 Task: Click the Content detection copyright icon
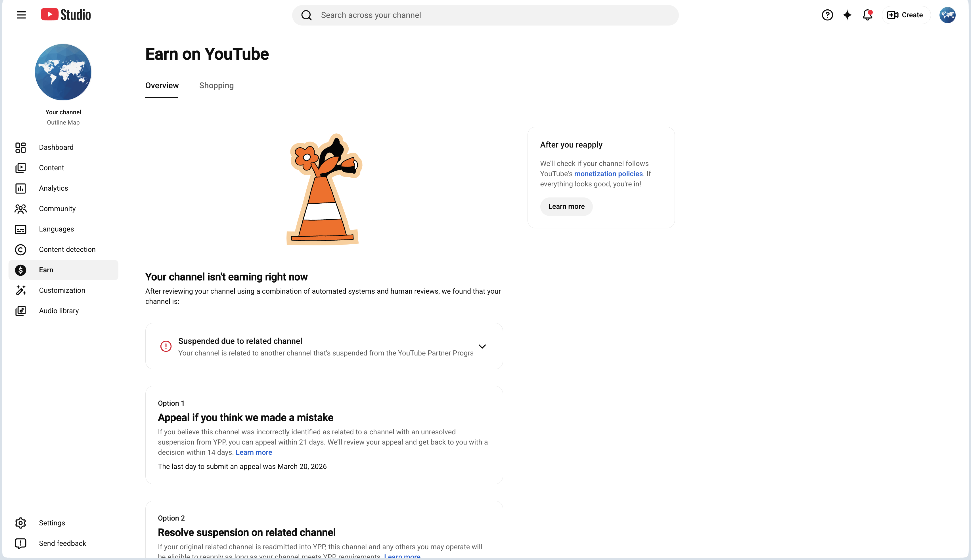pyautogui.click(x=20, y=250)
